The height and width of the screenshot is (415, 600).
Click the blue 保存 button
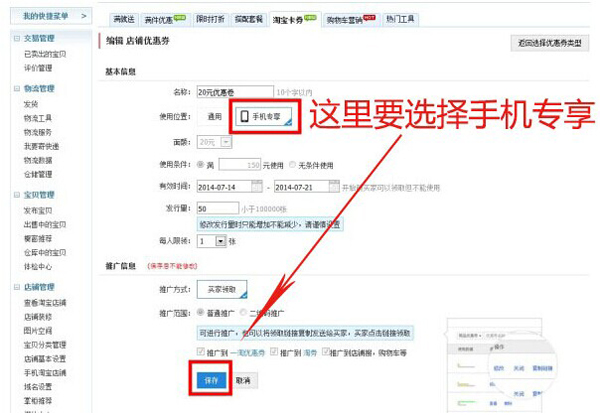point(209,381)
